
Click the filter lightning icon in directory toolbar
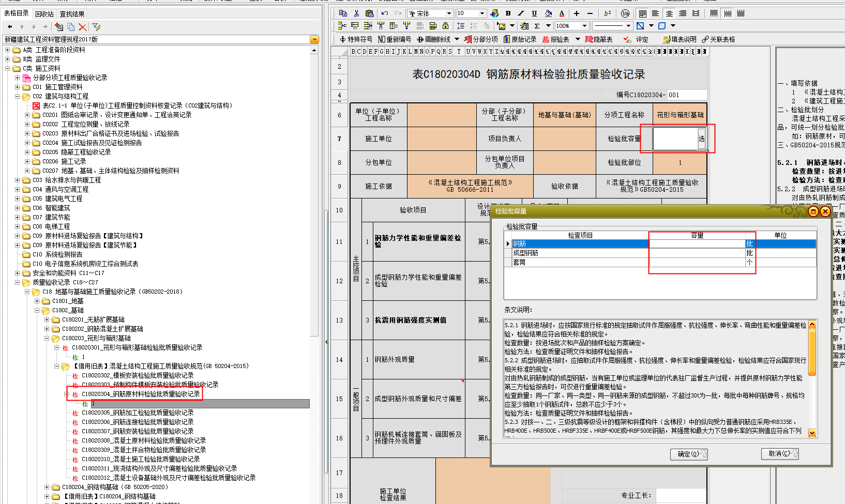(96, 26)
